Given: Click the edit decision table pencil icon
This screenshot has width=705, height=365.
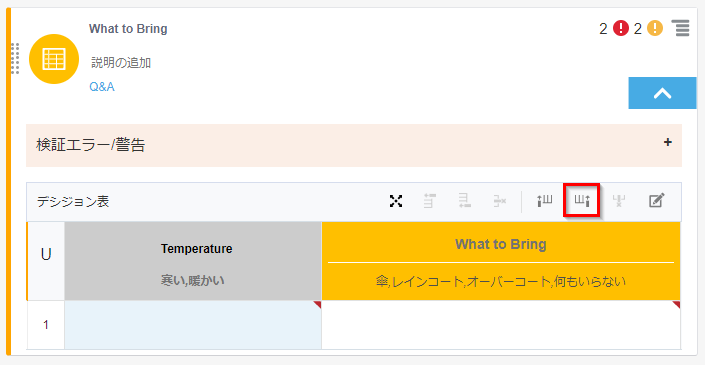Looking at the screenshot, I should click(x=656, y=200).
